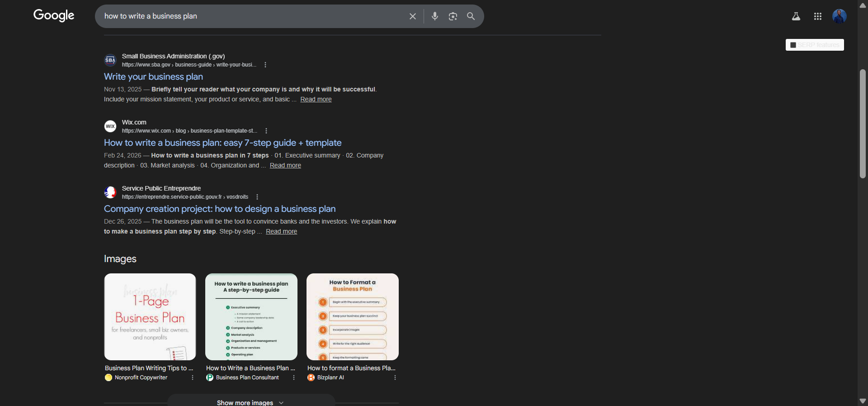Click the 'Wix.com' site name
Screen dimensions: 868x406
pos(134,122)
